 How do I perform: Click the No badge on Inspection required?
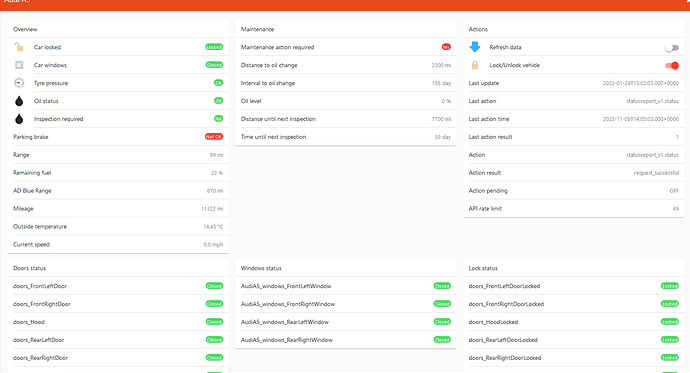point(218,119)
